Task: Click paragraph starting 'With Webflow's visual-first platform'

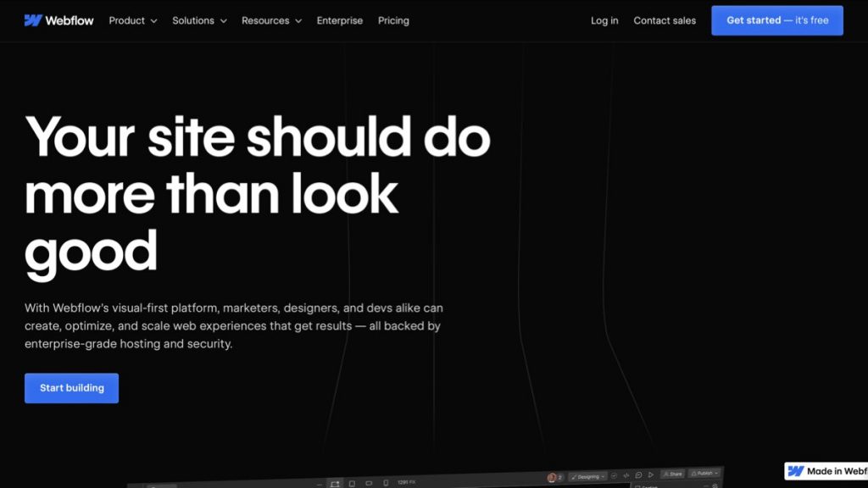Action: 234,326
